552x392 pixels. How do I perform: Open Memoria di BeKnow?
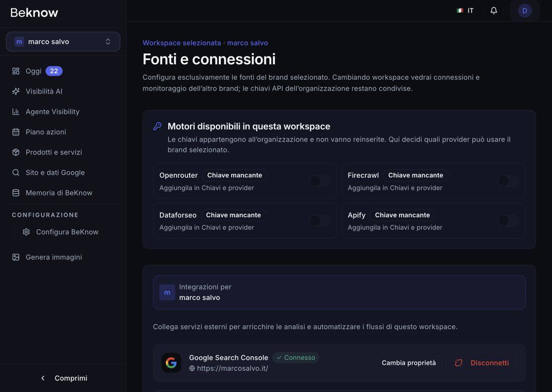(x=63, y=193)
